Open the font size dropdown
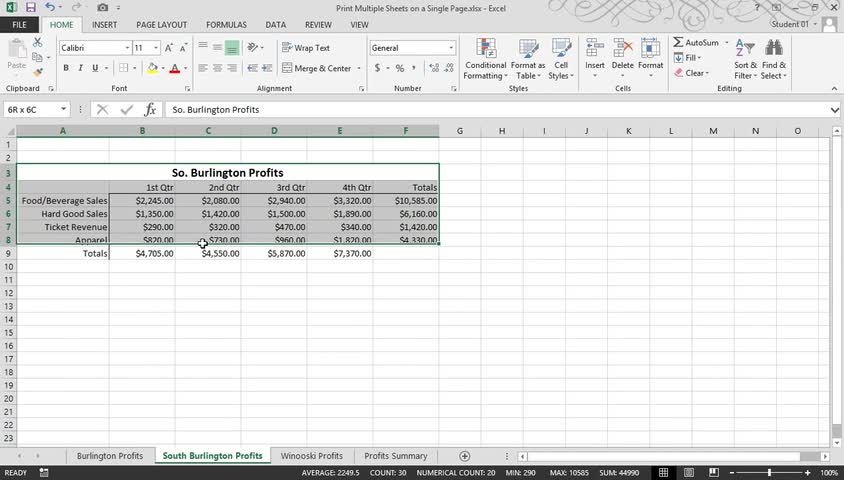 tap(156, 48)
